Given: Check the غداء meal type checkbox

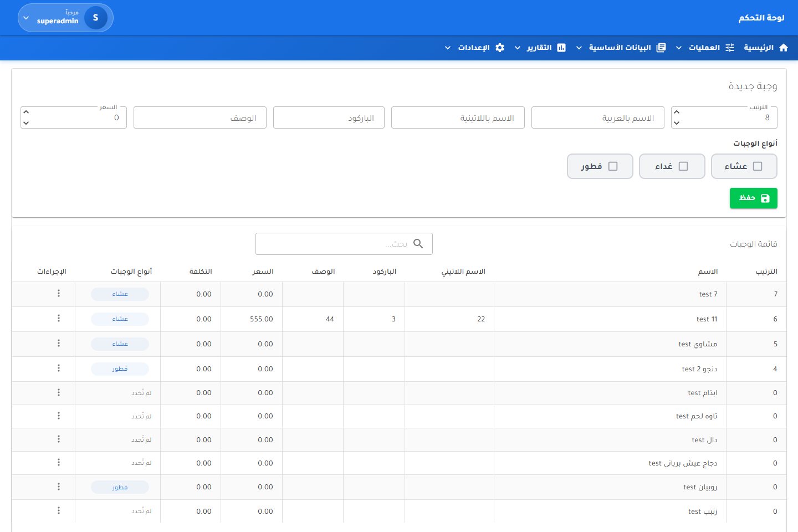Looking at the screenshot, I should tap(683, 166).
